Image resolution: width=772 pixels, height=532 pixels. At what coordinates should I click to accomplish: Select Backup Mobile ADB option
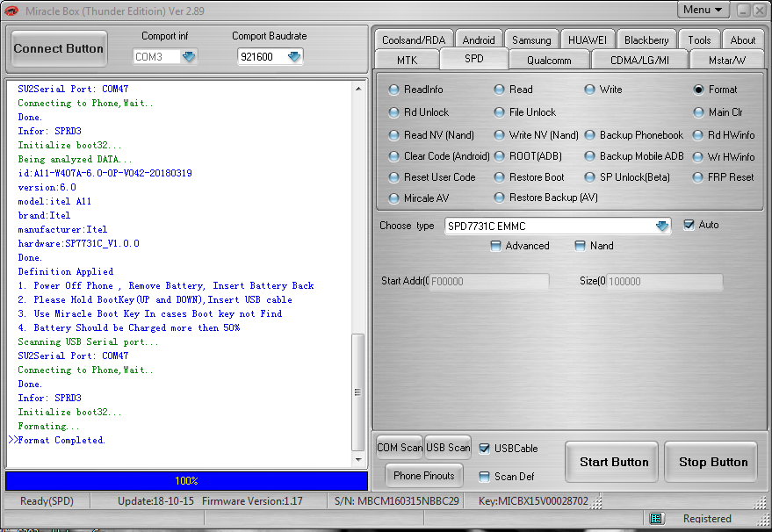click(634, 156)
